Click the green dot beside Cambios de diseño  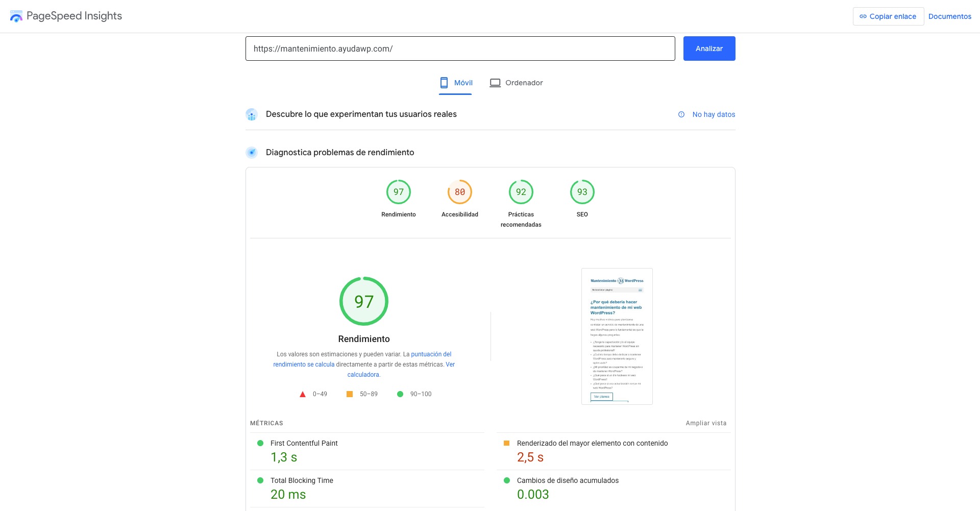pyautogui.click(x=507, y=480)
